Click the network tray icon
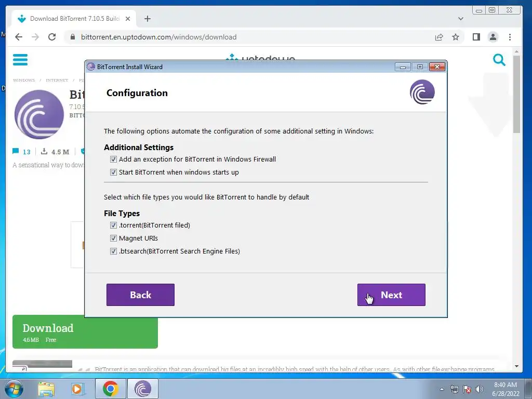This screenshot has height=399, width=532. pyautogui.click(x=454, y=389)
